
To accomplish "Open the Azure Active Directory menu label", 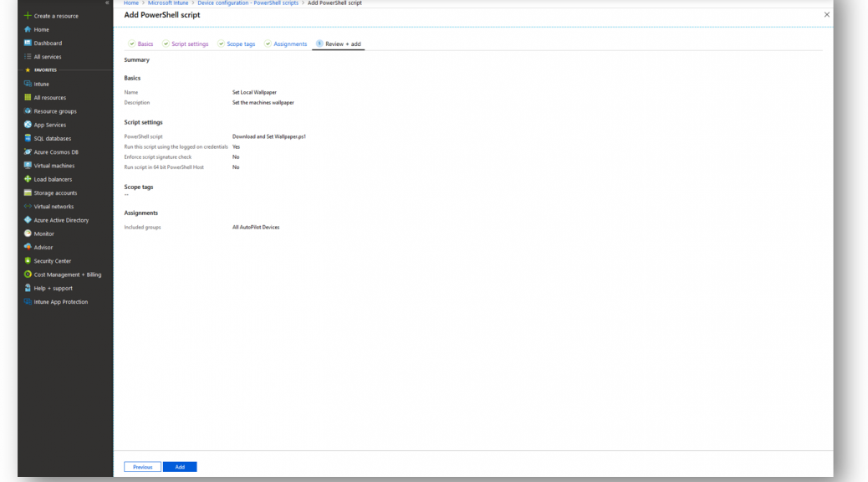I will click(x=61, y=220).
